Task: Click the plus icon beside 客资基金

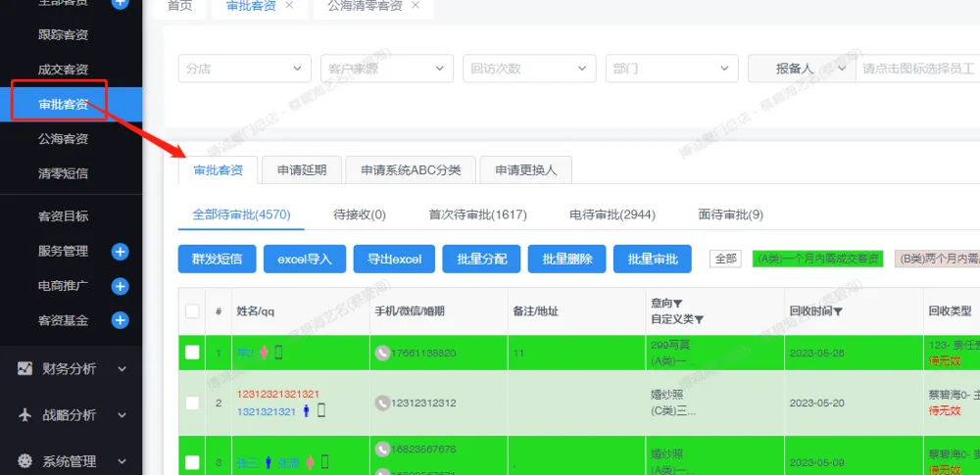Action: point(120,320)
